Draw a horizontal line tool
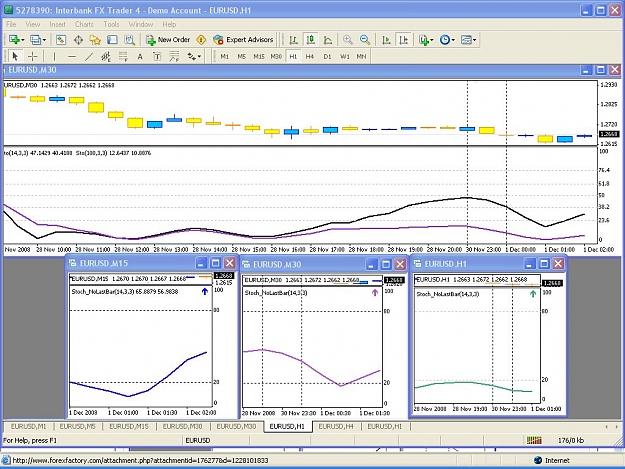The image size is (625, 469). pos(72,57)
